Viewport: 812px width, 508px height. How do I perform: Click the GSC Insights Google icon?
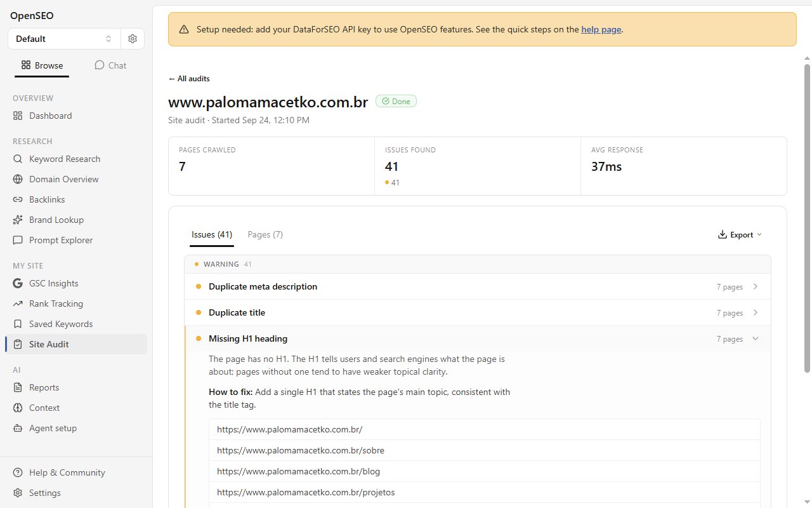pyautogui.click(x=18, y=283)
